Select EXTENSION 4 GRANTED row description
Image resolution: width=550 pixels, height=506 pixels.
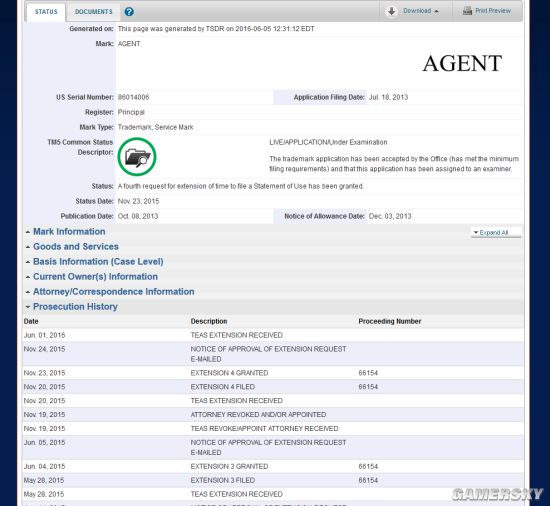(x=229, y=373)
